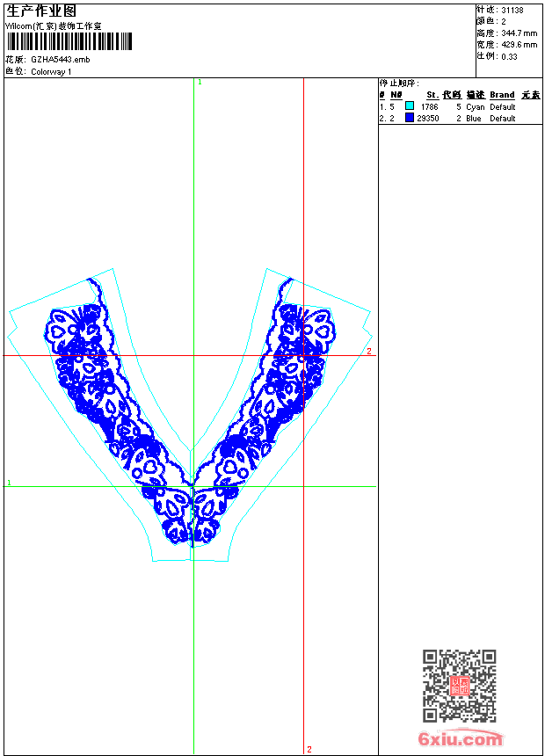Select the width value 429.6 mm
The image size is (545, 756).
519,45
